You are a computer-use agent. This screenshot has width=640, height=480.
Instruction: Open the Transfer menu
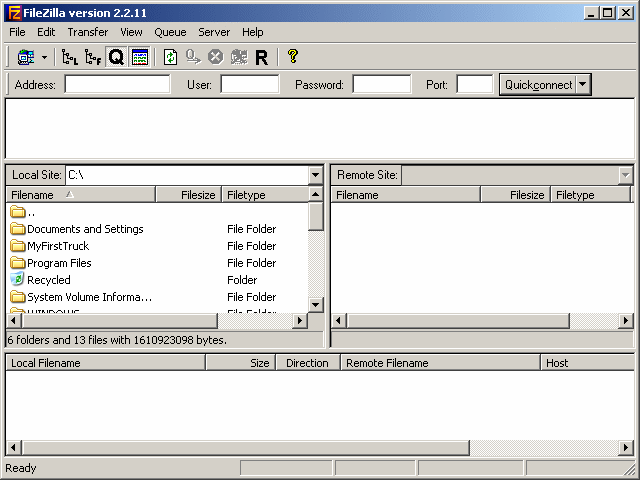click(x=88, y=32)
